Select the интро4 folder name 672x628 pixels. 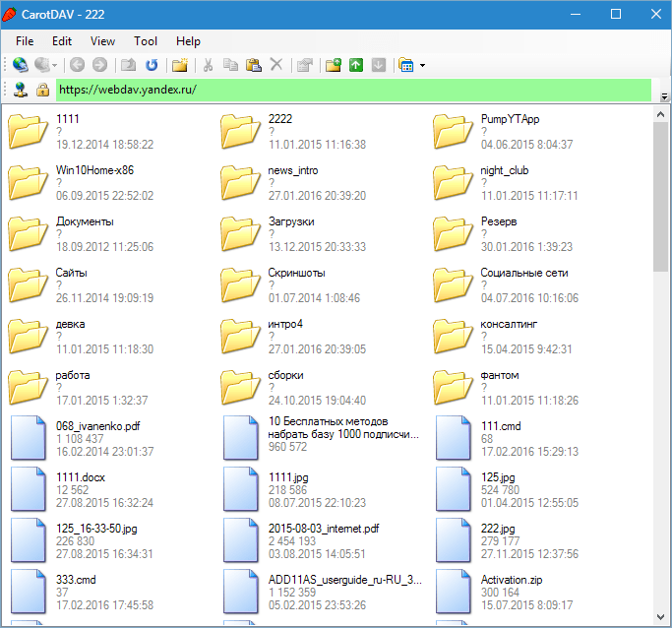(x=285, y=324)
